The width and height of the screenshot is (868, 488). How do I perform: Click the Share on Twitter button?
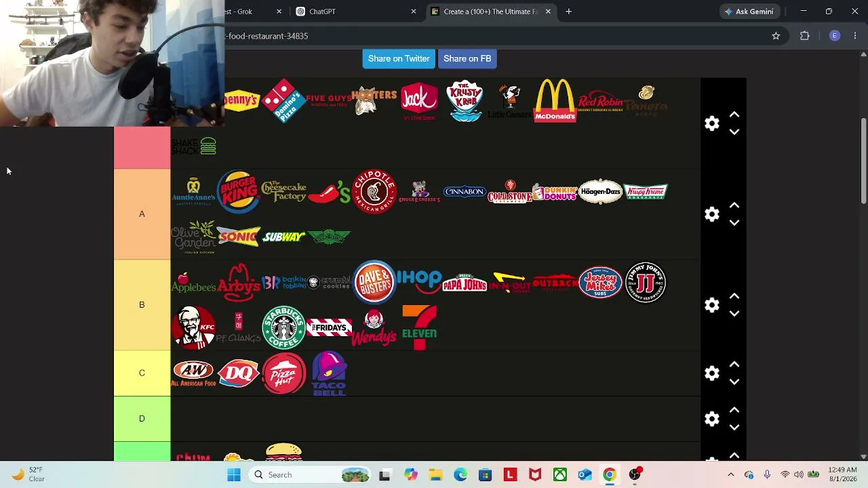click(x=399, y=58)
